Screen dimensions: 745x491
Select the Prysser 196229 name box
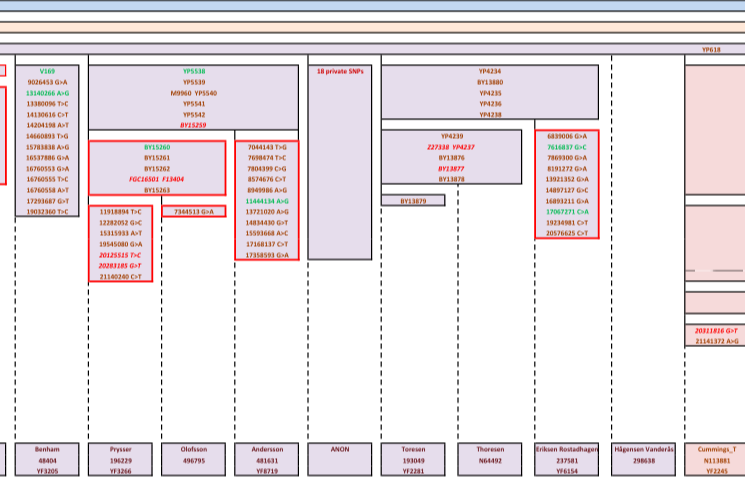pyautogui.click(x=121, y=460)
